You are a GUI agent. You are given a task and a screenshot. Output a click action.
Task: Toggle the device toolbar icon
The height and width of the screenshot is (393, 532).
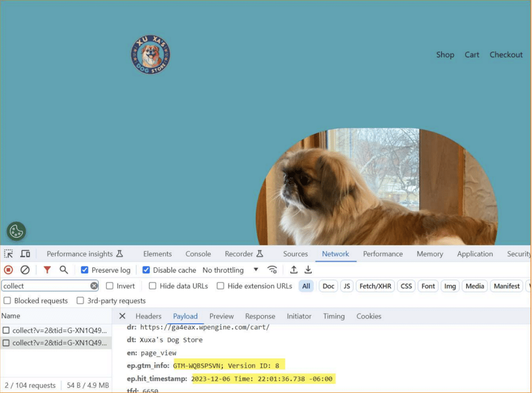[x=25, y=254]
